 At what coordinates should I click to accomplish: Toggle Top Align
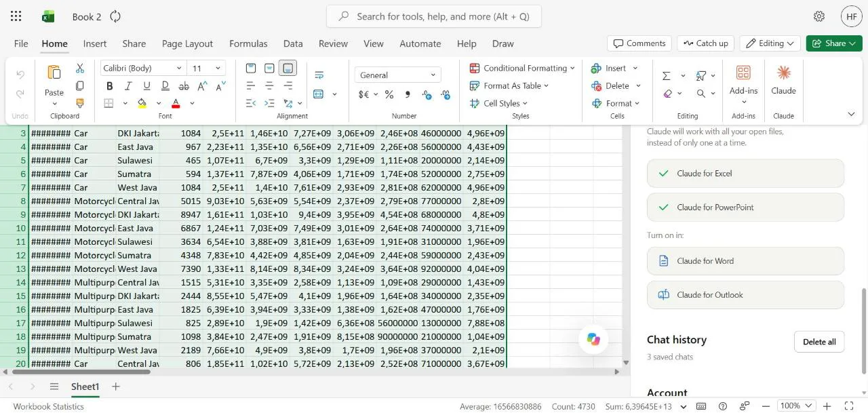click(251, 68)
